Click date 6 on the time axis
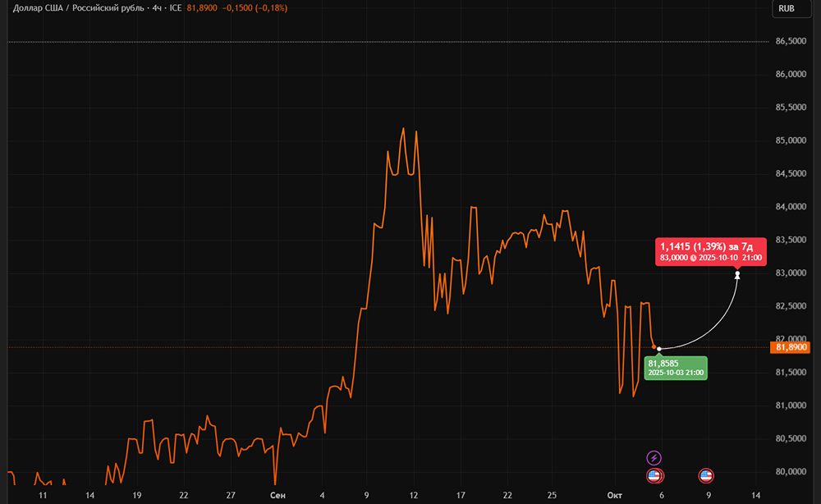The width and height of the screenshot is (821, 504). point(662,495)
